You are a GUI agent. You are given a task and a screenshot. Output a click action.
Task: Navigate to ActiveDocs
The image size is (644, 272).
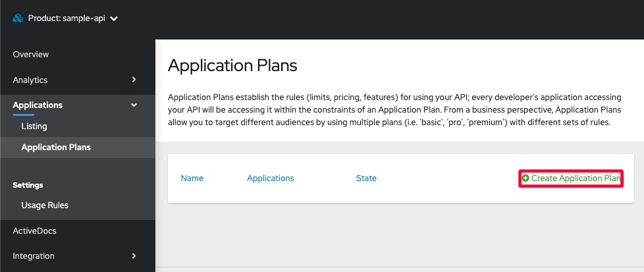(35, 231)
